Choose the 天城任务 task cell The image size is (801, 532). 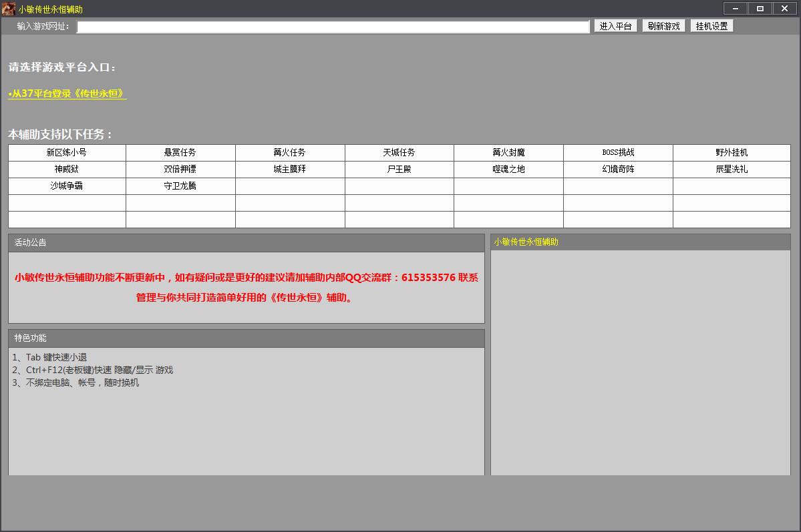click(x=399, y=153)
